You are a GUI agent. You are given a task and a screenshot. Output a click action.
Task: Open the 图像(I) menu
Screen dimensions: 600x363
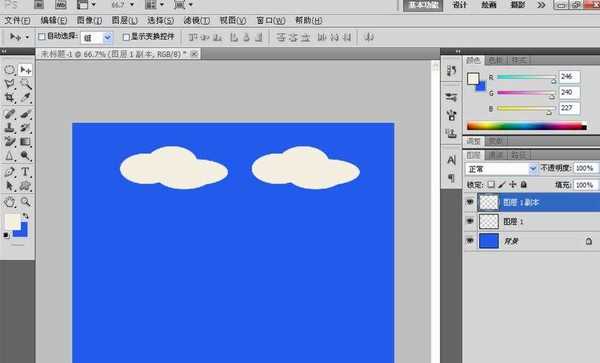point(90,20)
